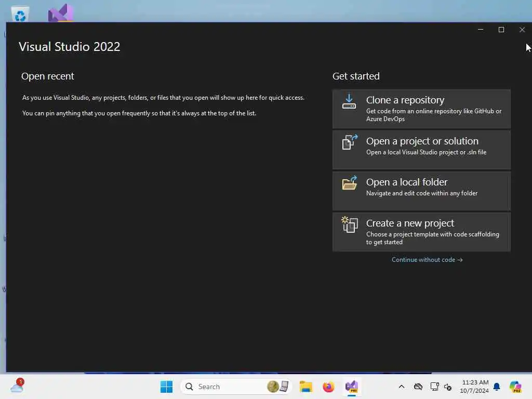532x399 pixels.
Task: Start Create a new project title
Action: [410, 223]
